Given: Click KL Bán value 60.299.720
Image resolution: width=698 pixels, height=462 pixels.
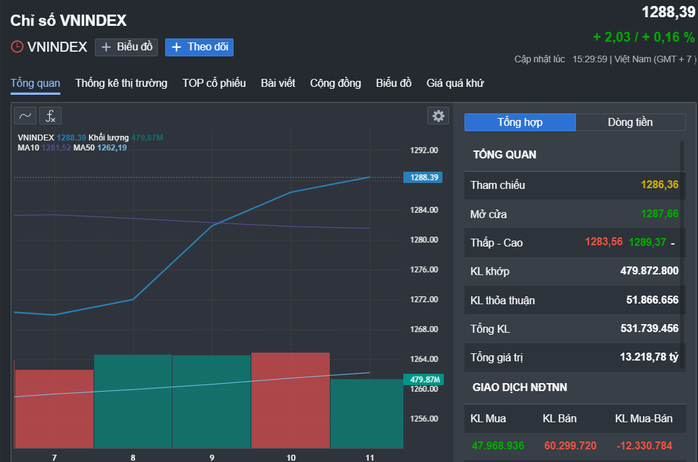Looking at the screenshot, I should 570,446.
